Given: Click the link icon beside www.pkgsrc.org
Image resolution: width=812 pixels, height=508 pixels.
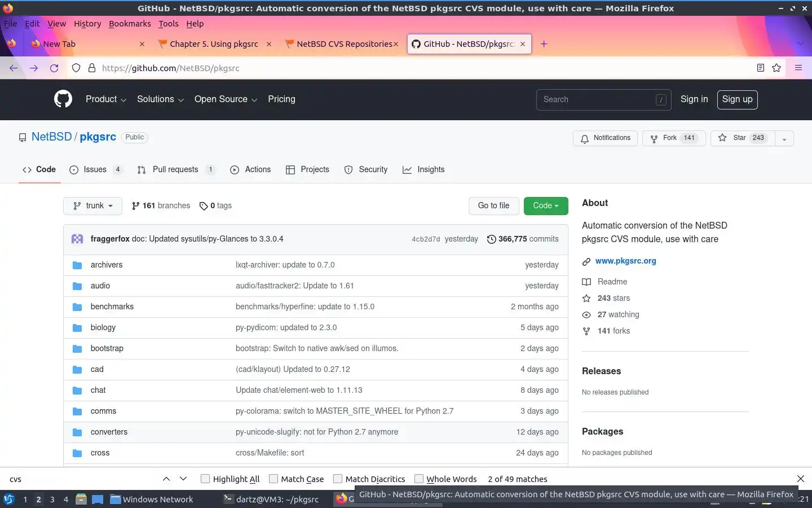Looking at the screenshot, I should (586, 261).
